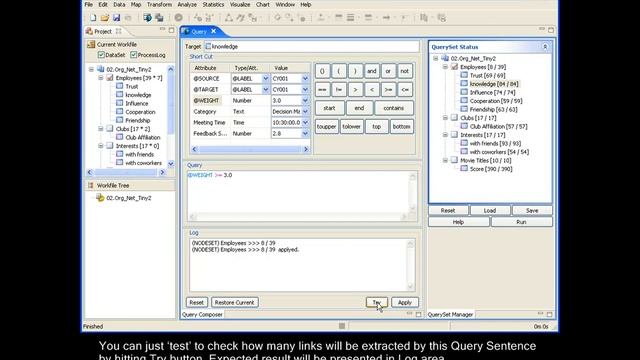
Task: Click the Apply button
Action: coord(405,302)
